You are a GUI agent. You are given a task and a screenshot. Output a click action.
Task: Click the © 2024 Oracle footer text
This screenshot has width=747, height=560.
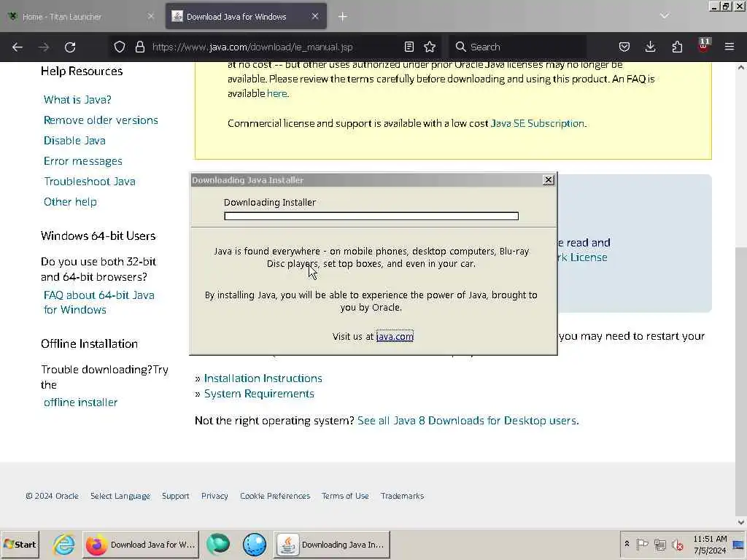[x=52, y=496]
